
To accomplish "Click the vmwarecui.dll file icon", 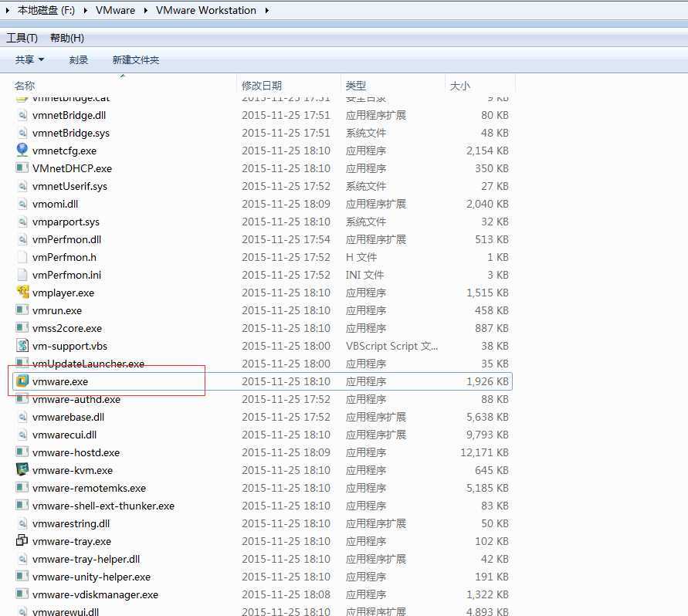I will tap(22, 435).
